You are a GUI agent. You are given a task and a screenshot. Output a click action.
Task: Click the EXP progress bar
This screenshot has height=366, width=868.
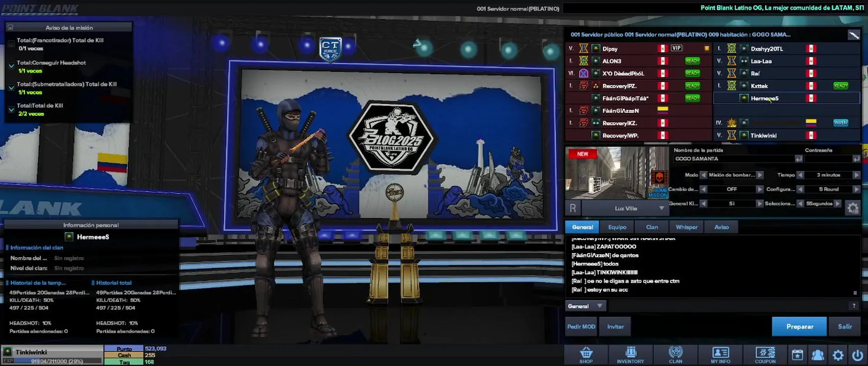52,361
